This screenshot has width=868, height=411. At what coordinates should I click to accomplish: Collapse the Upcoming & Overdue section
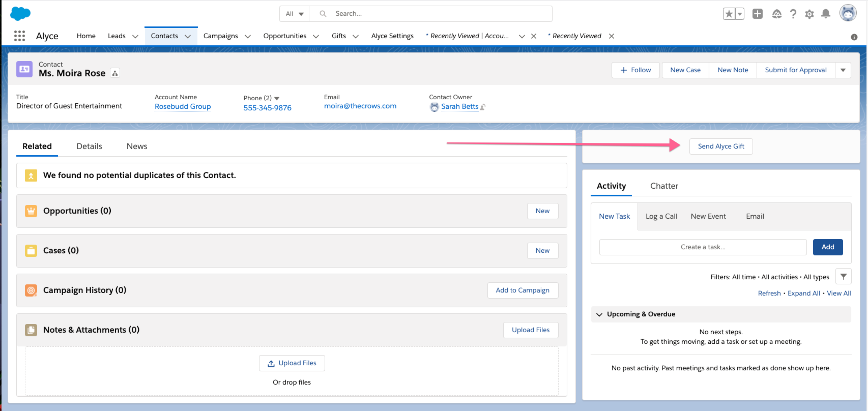coord(599,314)
